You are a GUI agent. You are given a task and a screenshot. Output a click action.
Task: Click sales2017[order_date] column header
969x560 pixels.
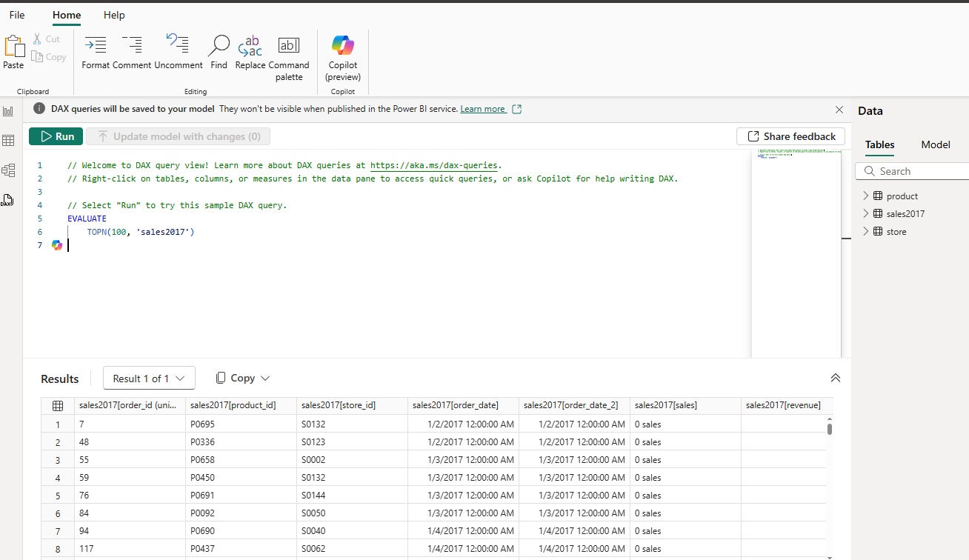pos(463,405)
